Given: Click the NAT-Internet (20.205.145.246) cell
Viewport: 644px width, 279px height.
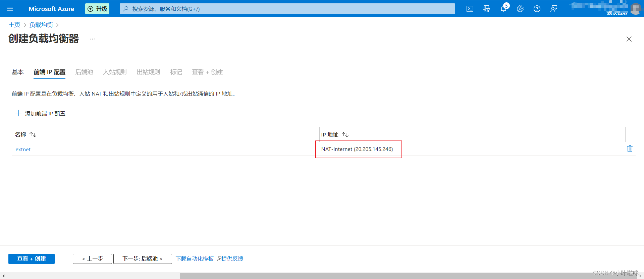Looking at the screenshot, I should (357, 149).
